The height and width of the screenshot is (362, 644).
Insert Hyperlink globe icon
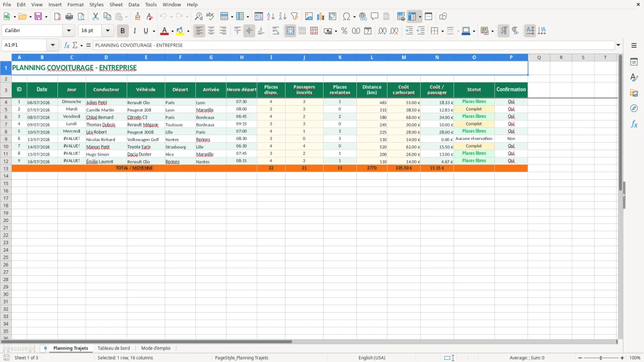363,17
